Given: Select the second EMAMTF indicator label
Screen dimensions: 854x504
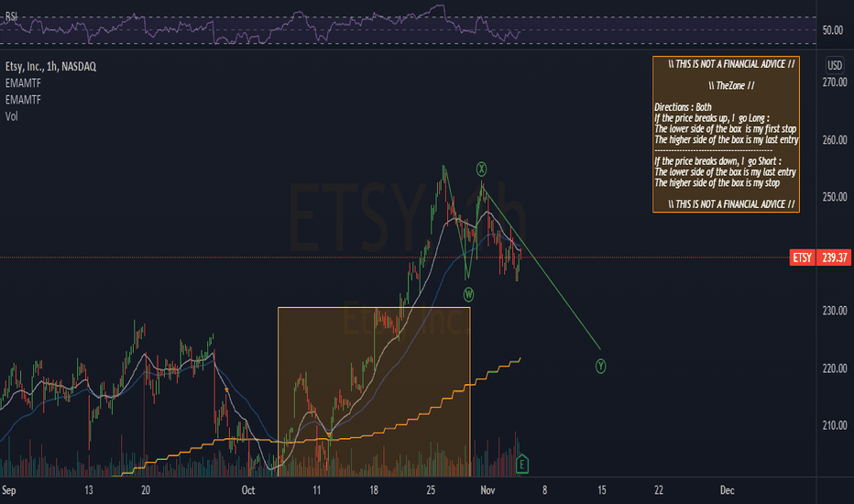Looking at the screenshot, I should tap(23, 100).
